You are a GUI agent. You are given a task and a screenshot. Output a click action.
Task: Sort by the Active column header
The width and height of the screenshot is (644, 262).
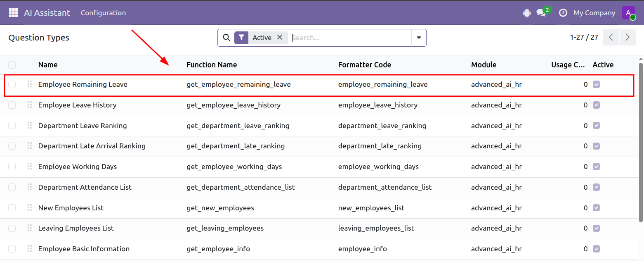pyautogui.click(x=603, y=65)
